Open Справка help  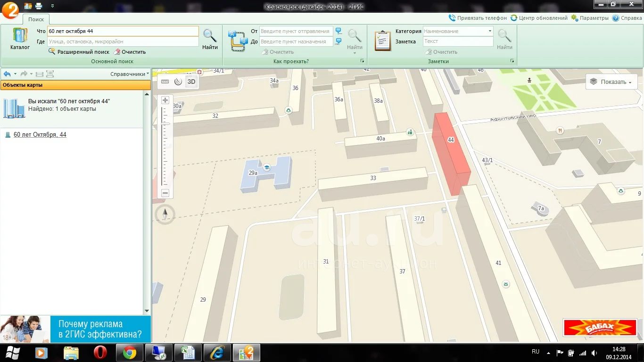(627, 18)
